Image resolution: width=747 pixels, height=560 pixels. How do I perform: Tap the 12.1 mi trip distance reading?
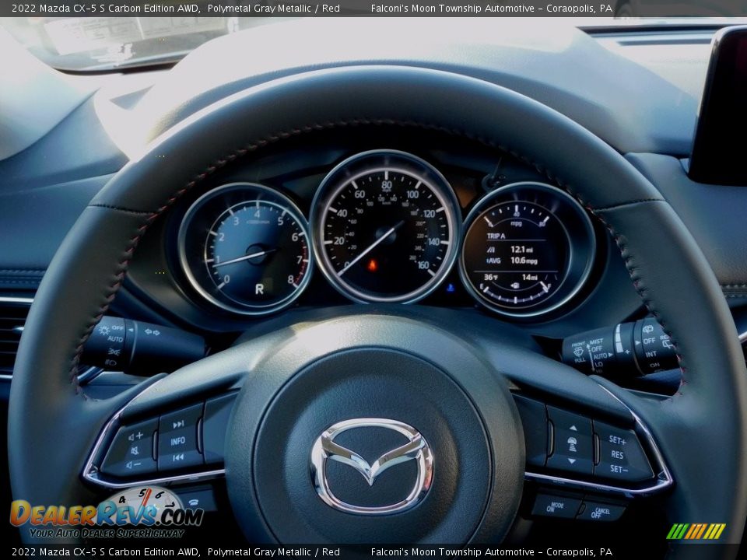click(521, 249)
